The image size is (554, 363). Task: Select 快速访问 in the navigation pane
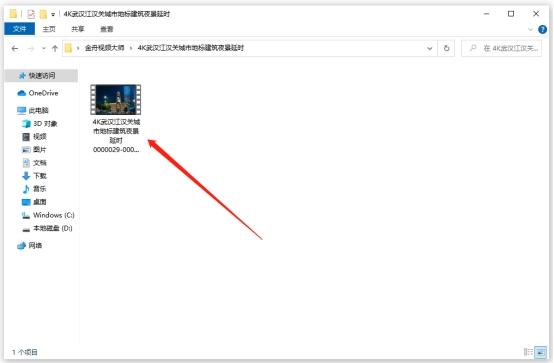tap(41, 76)
